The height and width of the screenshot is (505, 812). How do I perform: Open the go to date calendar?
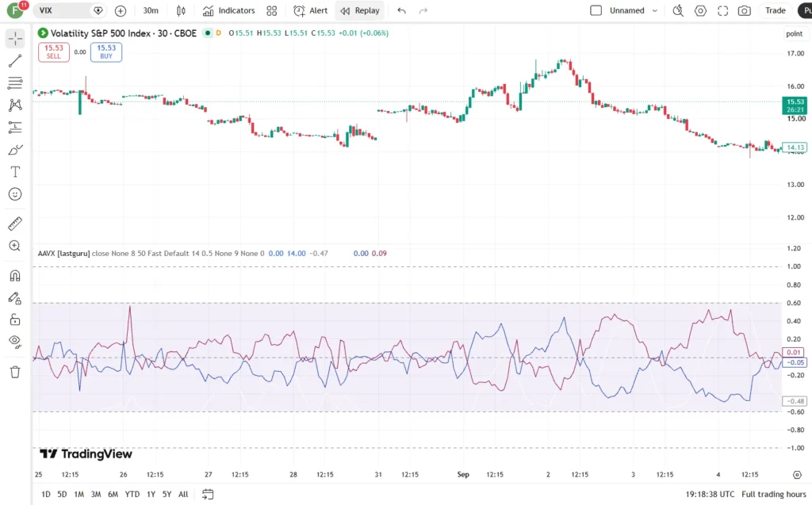[x=208, y=494]
